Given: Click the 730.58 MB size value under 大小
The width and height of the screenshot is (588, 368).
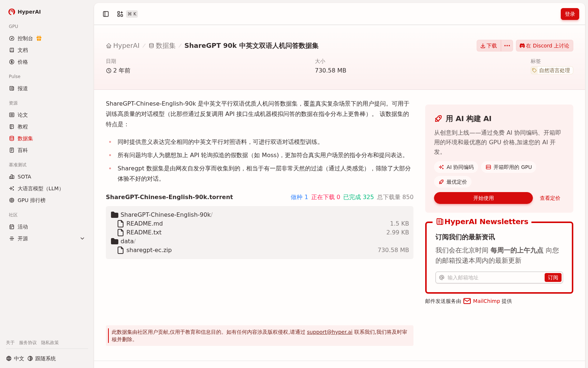Looking at the screenshot, I should tap(331, 71).
